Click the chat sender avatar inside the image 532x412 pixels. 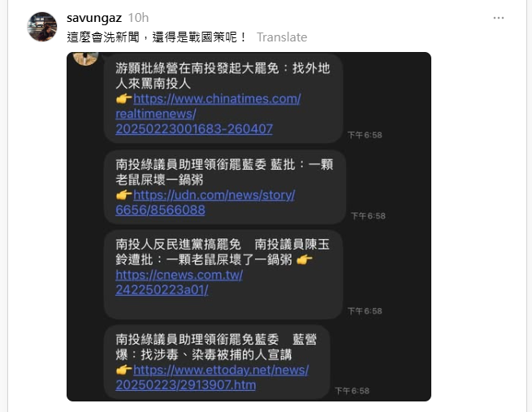tap(86, 58)
